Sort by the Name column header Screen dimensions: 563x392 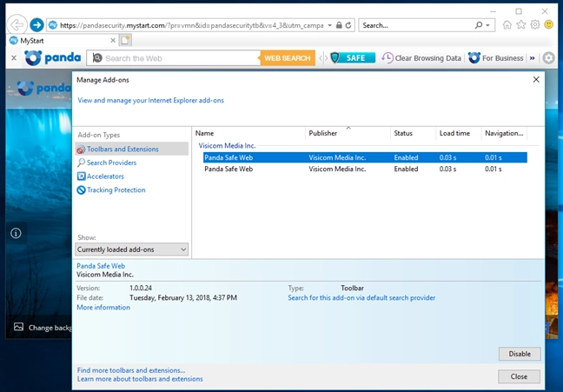248,133
